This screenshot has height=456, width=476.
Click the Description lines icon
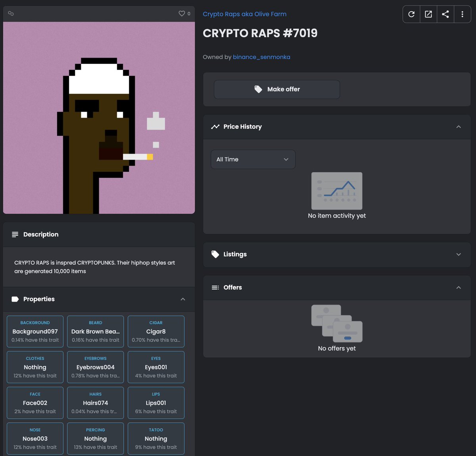click(15, 235)
